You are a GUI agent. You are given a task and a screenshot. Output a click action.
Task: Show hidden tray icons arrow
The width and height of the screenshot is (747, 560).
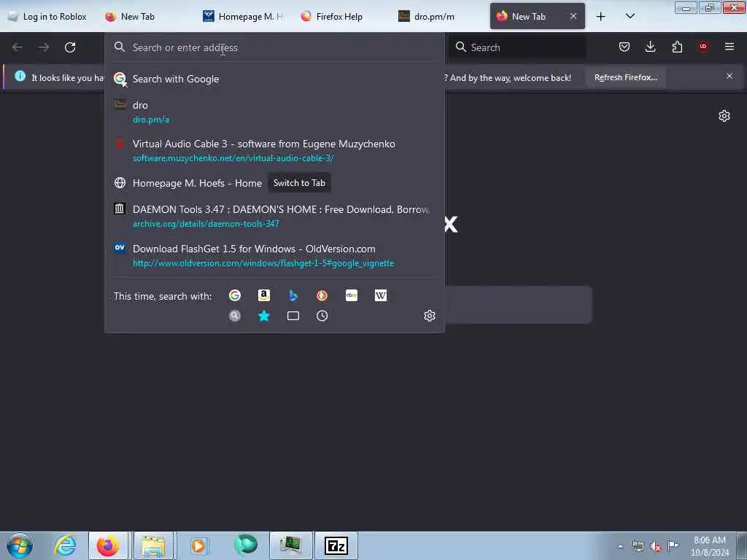[x=620, y=547]
